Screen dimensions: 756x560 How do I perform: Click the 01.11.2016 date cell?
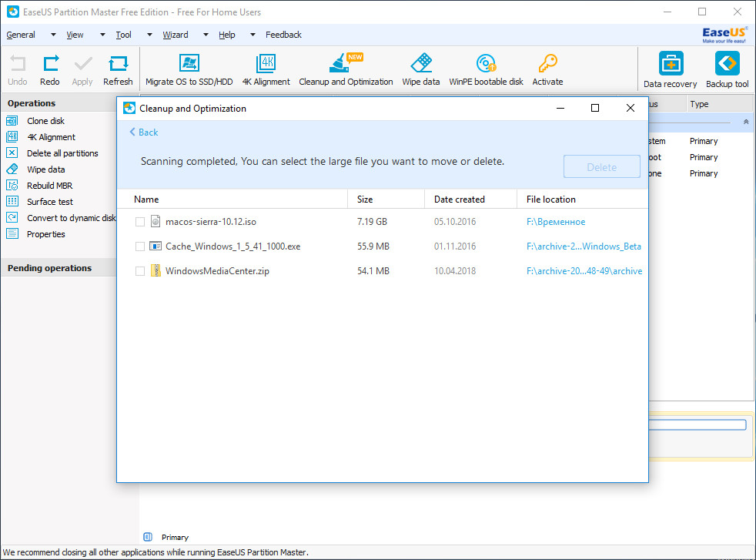(455, 246)
